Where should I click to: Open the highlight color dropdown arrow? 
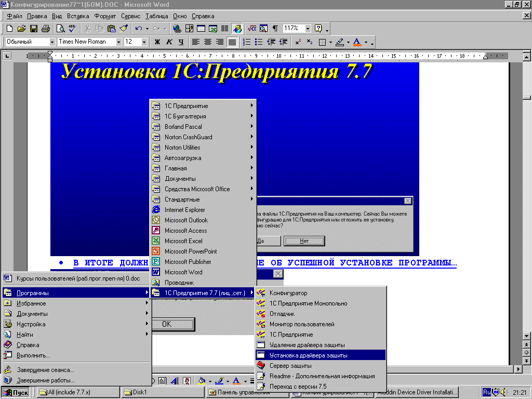pos(348,42)
